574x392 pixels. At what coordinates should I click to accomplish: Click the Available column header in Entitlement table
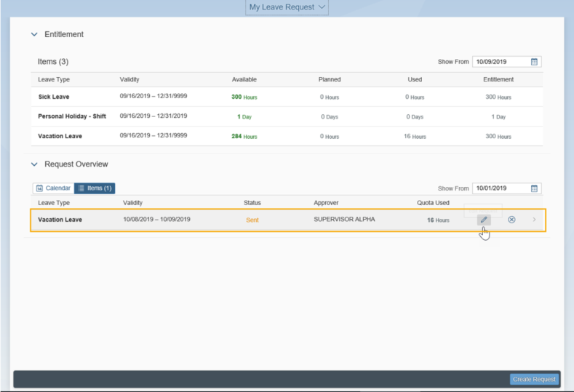(244, 79)
